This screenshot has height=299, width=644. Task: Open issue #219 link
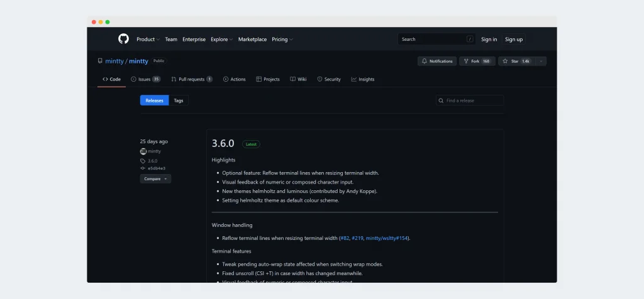[x=357, y=238]
